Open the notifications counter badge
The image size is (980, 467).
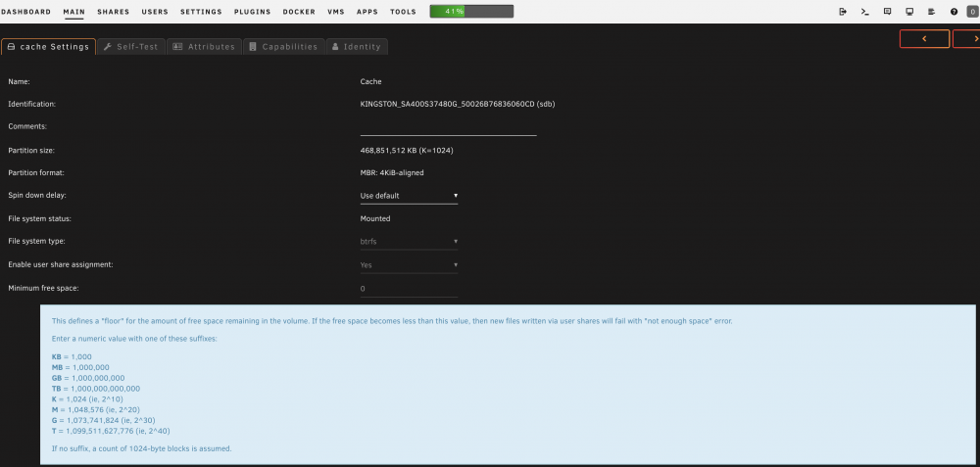click(x=972, y=11)
